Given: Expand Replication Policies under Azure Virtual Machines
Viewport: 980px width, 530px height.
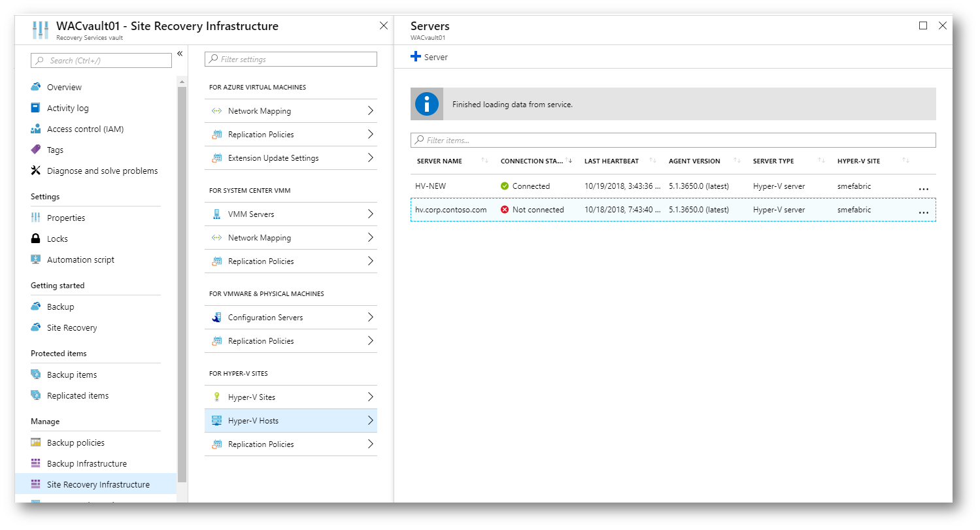Looking at the screenshot, I should [291, 135].
